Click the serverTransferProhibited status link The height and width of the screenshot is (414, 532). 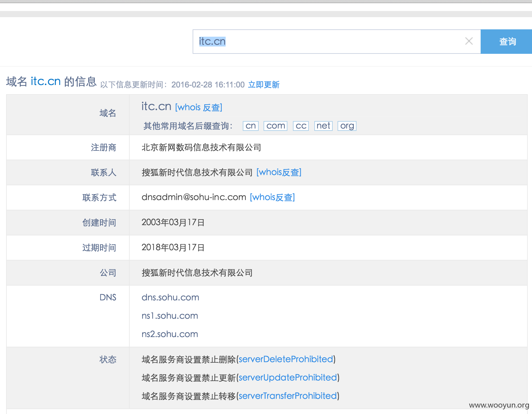tap(288, 396)
